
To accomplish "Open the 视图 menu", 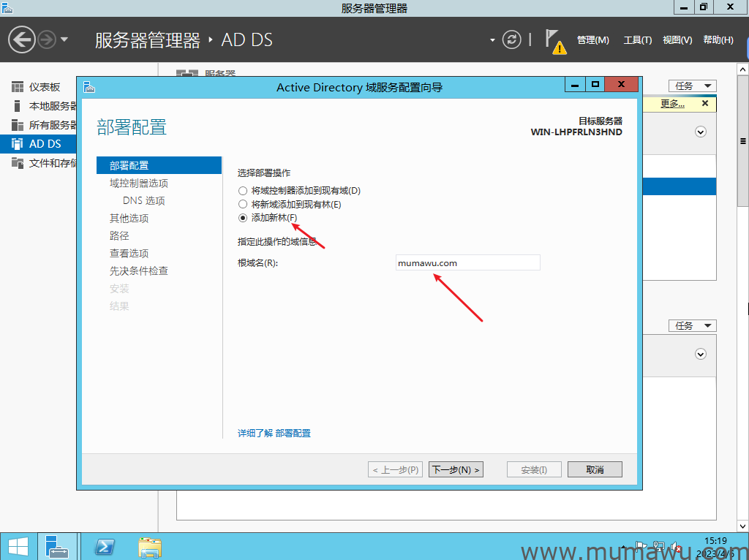I will click(x=677, y=39).
